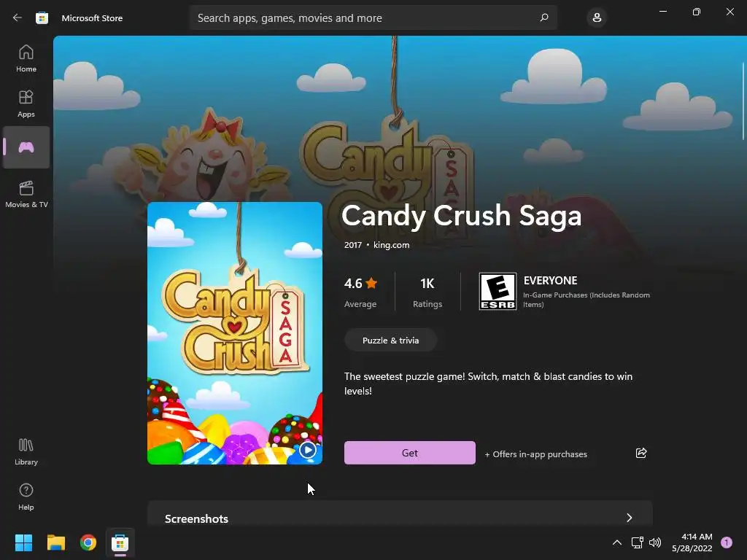Open File Explorer from taskbar

(x=55, y=542)
